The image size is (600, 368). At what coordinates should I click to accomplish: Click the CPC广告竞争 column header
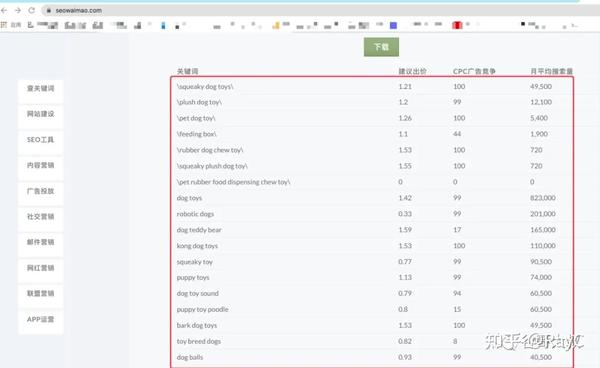pos(474,71)
